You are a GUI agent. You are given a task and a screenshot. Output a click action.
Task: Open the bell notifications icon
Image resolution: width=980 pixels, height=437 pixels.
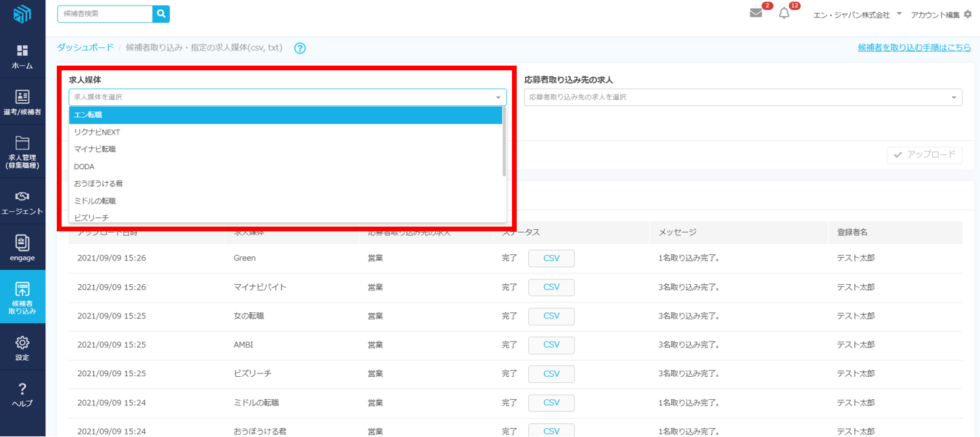(784, 14)
